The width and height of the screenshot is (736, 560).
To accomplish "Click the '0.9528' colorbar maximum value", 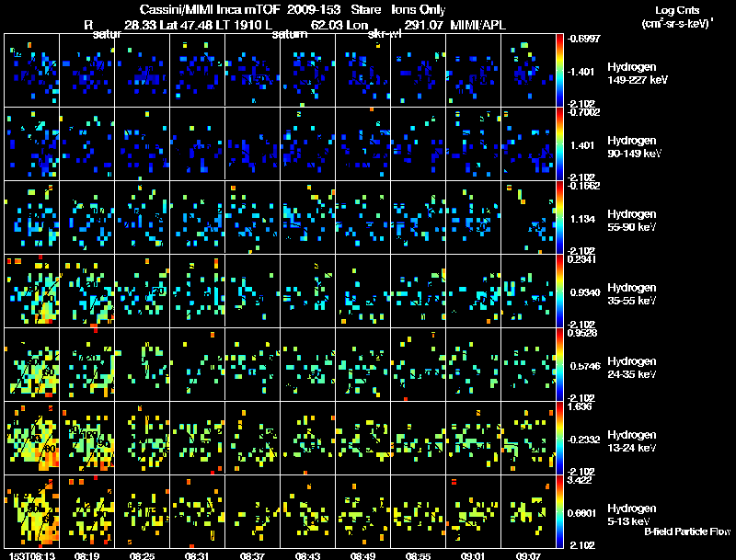I will coord(583,333).
